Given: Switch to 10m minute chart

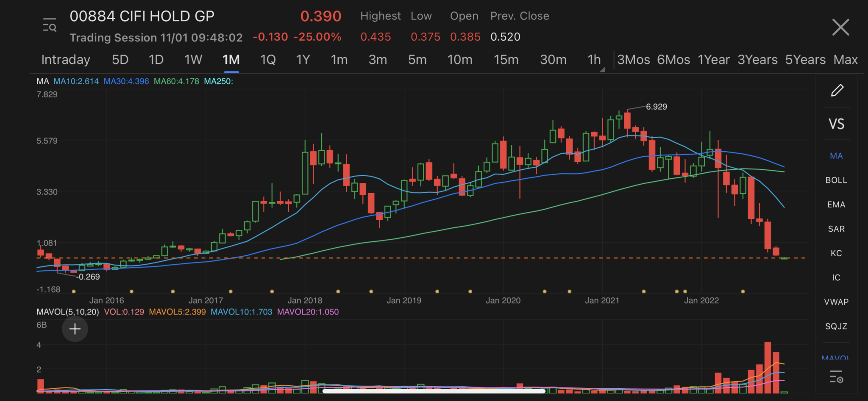Looking at the screenshot, I should click(460, 60).
